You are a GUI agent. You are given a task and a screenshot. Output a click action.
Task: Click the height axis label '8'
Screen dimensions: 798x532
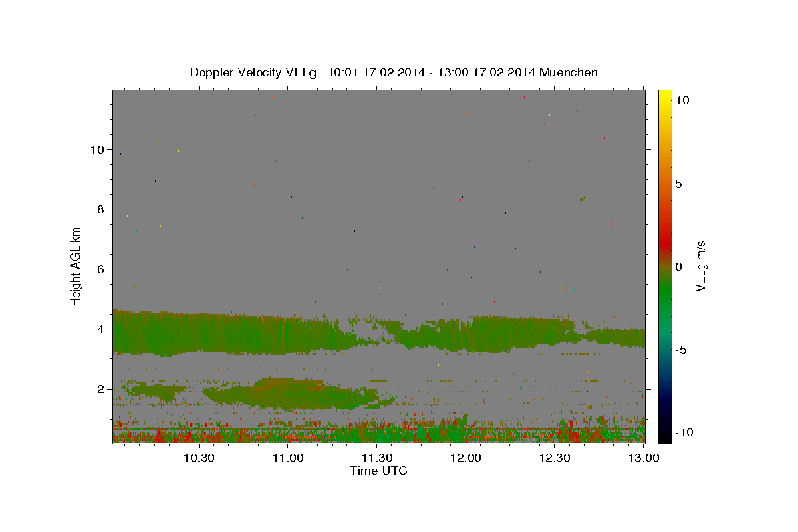click(x=100, y=209)
